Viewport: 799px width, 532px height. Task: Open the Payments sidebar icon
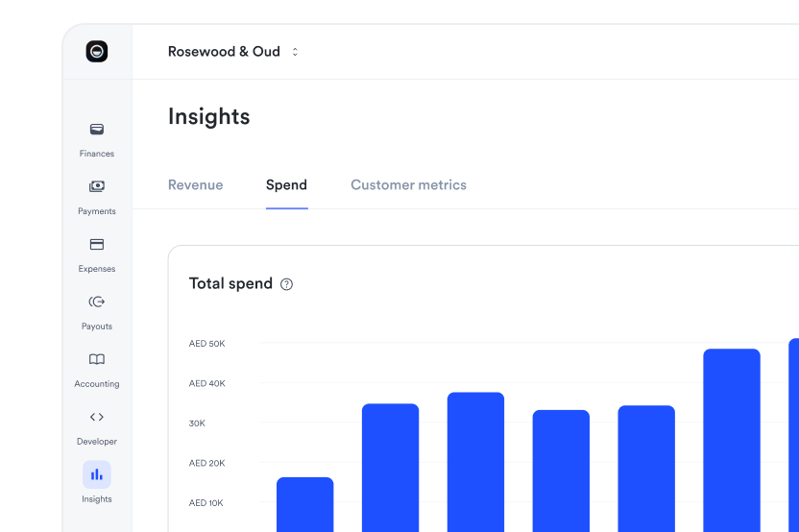[x=97, y=186]
